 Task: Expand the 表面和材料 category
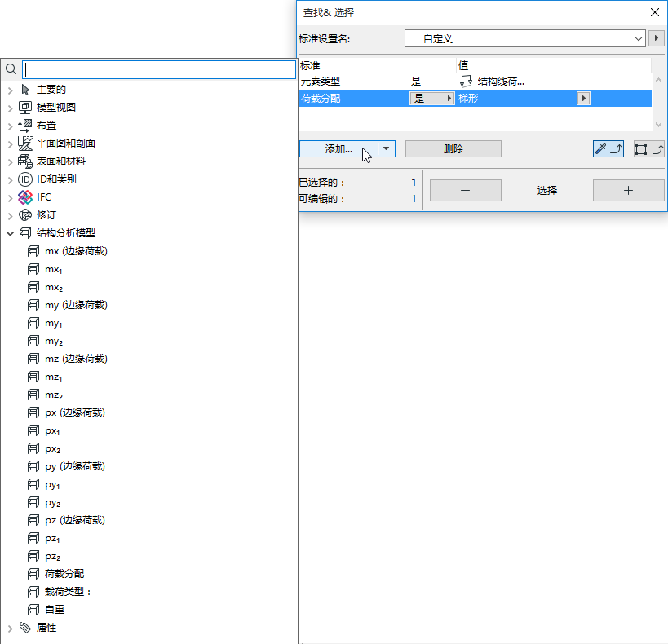tap(11, 161)
